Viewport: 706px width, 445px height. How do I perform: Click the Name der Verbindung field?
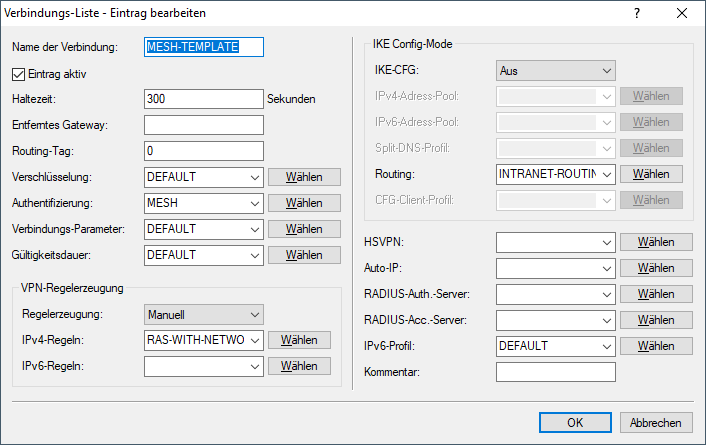click(x=203, y=47)
